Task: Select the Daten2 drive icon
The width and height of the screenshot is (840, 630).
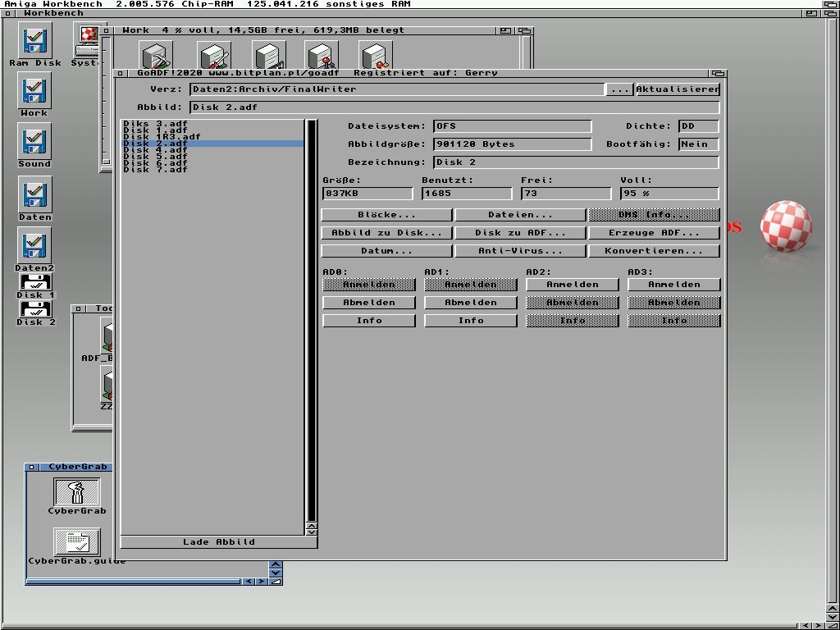Action: pos(34,245)
